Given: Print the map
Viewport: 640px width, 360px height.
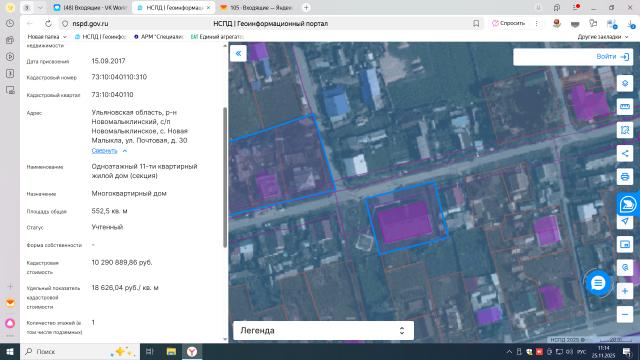Looking at the screenshot, I should point(625,177).
